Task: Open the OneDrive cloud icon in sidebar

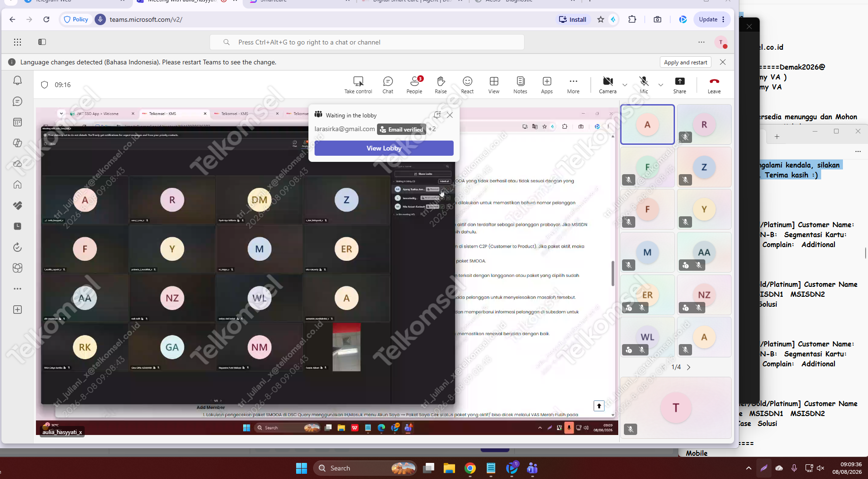Action: (x=18, y=164)
